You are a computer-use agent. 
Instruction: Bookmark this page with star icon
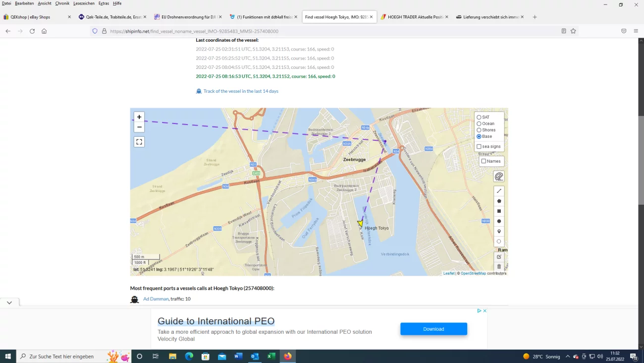573,31
